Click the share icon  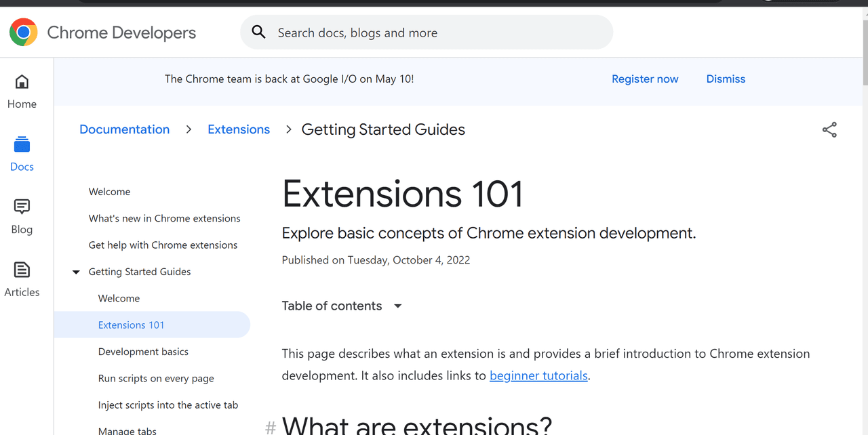pos(829,129)
